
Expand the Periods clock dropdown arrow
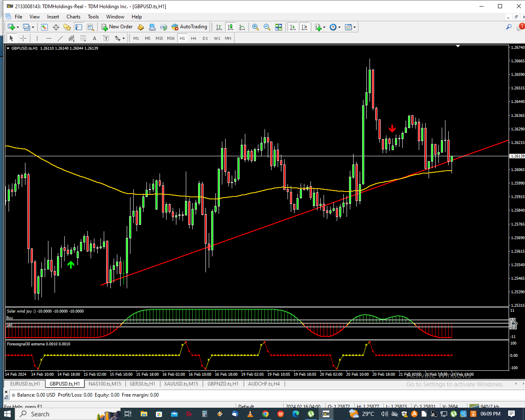coord(340,27)
